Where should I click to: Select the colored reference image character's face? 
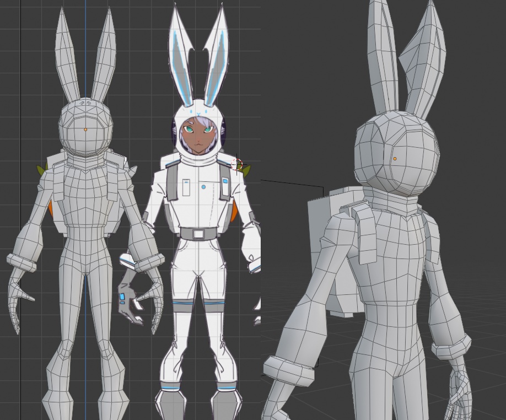pos(199,136)
